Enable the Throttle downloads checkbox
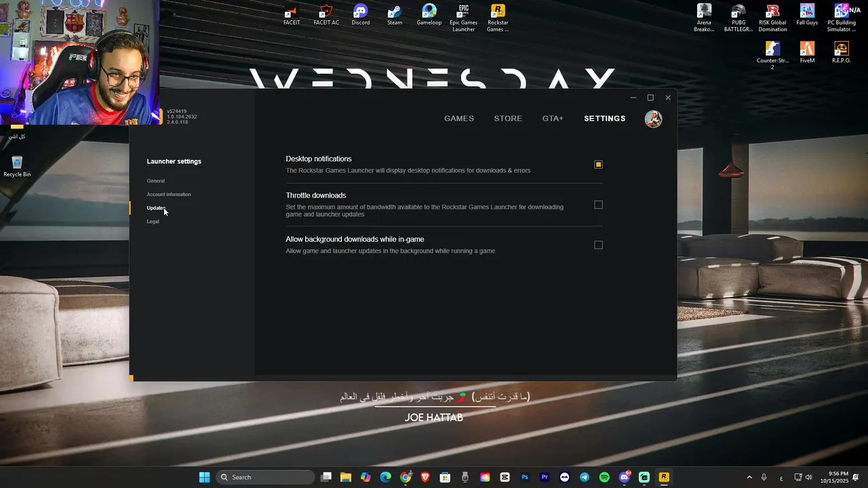 (598, 205)
